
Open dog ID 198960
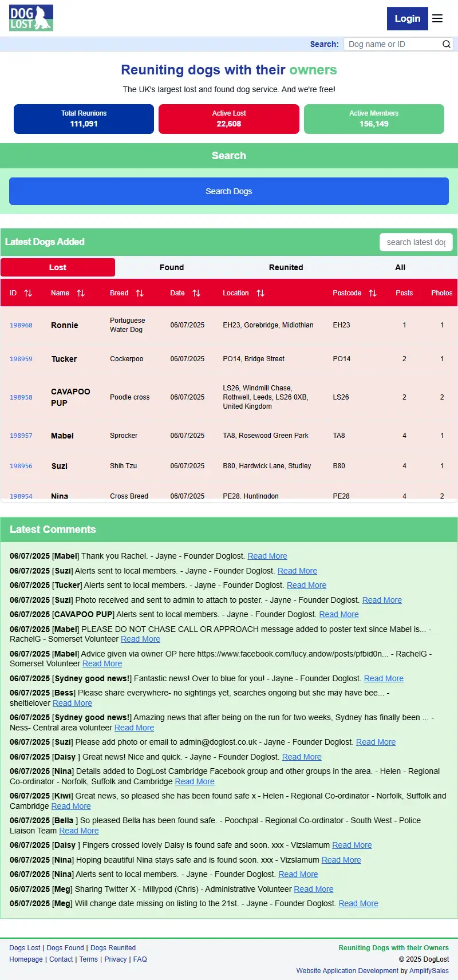point(21,325)
